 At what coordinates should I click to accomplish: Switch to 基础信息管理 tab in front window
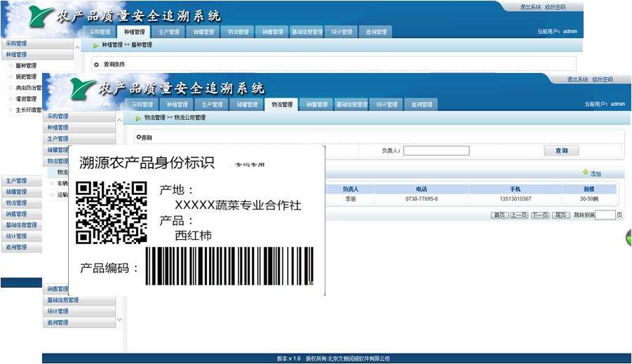[352, 105]
